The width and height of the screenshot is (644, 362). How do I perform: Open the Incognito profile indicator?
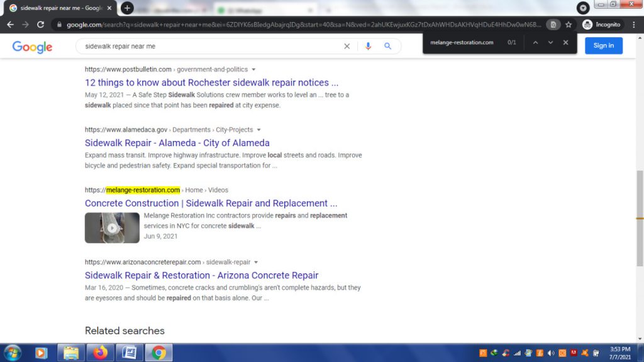pos(601,25)
